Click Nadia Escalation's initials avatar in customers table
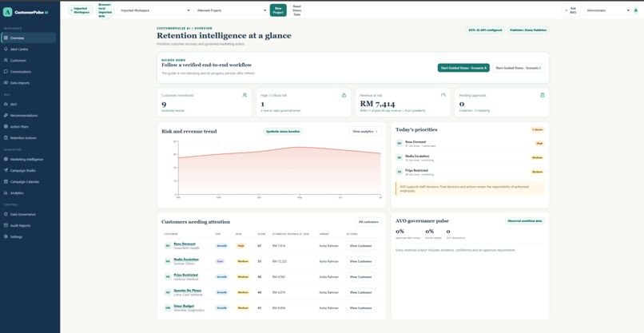Image resolution: width=644 pixels, height=333 pixels. (168, 261)
